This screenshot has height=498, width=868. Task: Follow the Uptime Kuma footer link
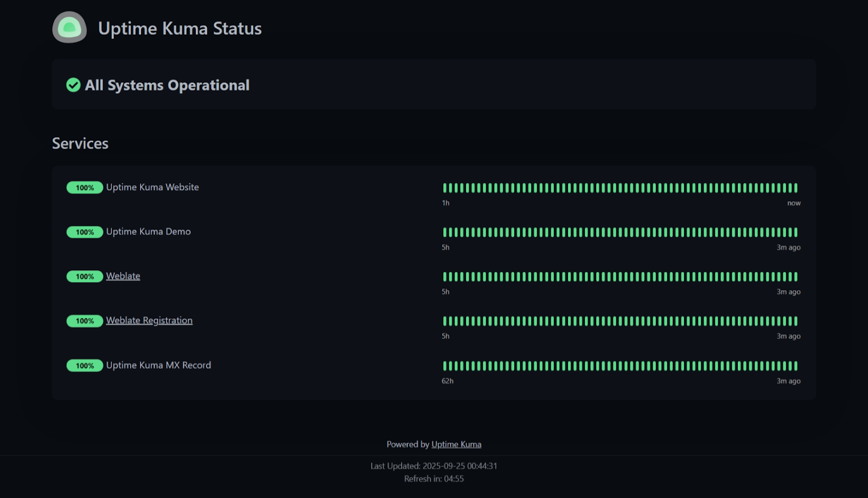[x=456, y=444]
